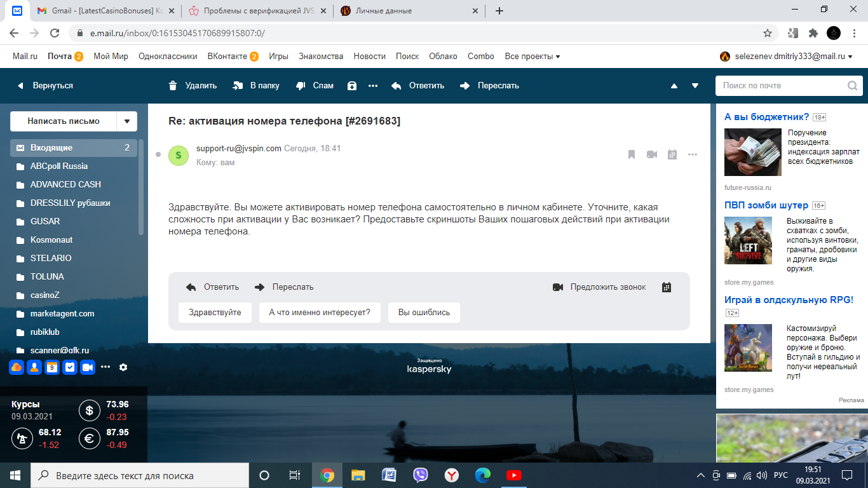This screenshot has height=488, width=868.
Task: Click three dots beside sidebar app icons
Action: 105,367
